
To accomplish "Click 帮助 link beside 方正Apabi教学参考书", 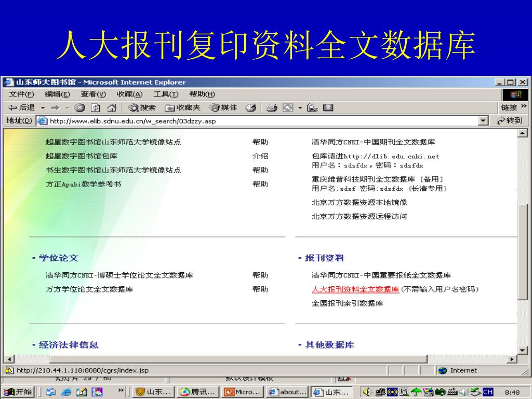I will pos(260,184).
